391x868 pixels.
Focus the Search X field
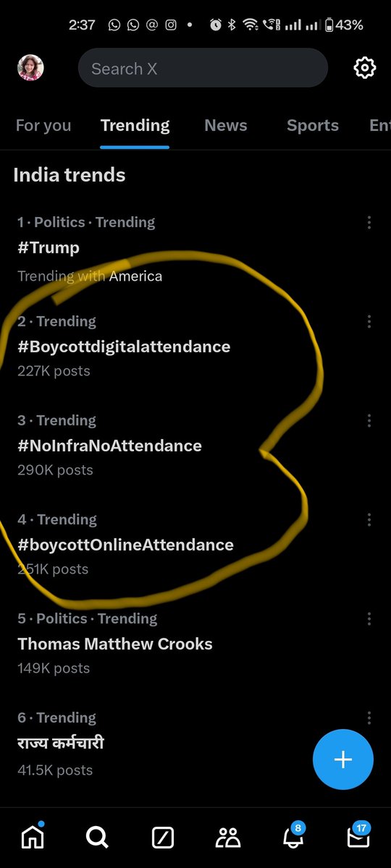click(x=203, y=69)
